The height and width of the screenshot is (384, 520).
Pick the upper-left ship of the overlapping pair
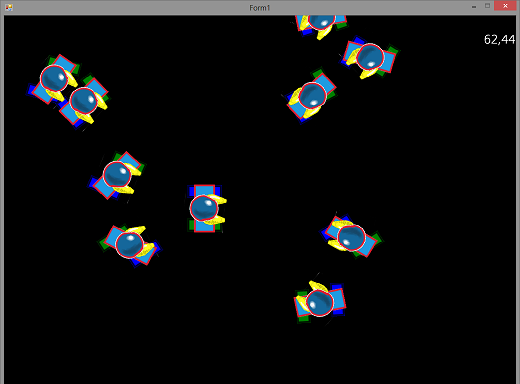pos(53,79)
